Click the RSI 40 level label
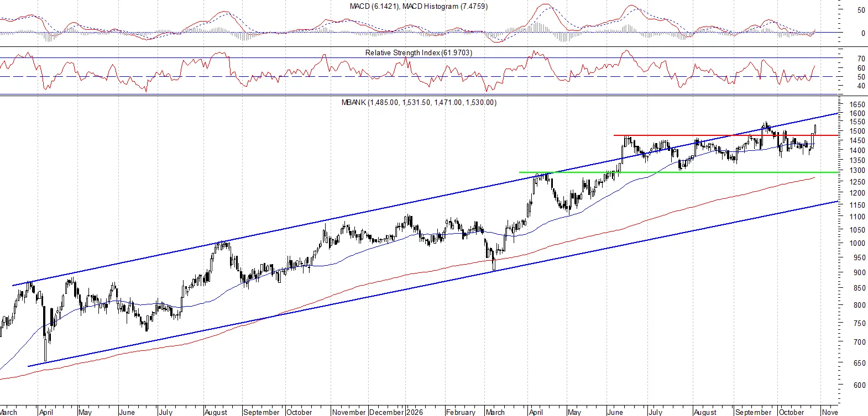This screenshot has height=416, width=868. point(861,86)
